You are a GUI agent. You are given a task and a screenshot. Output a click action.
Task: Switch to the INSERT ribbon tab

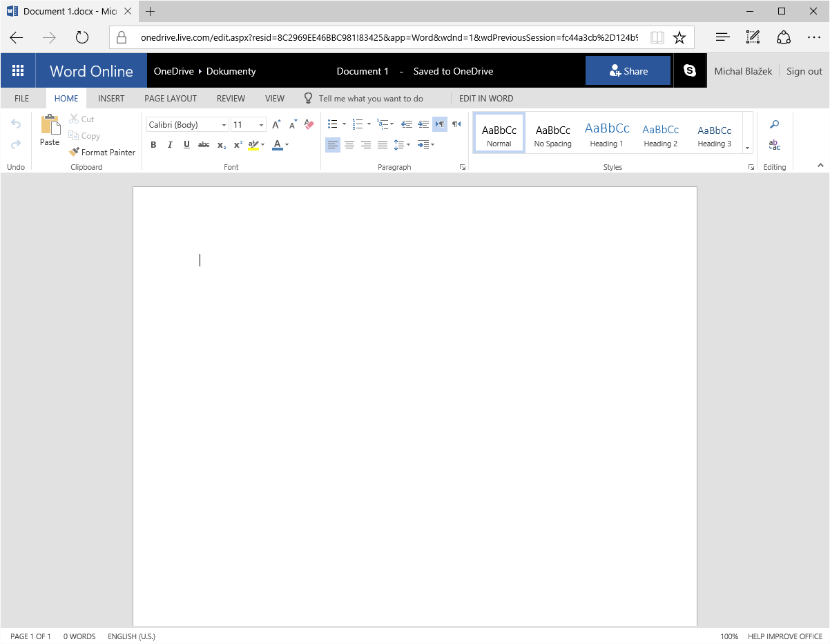[x=111, y=98]
